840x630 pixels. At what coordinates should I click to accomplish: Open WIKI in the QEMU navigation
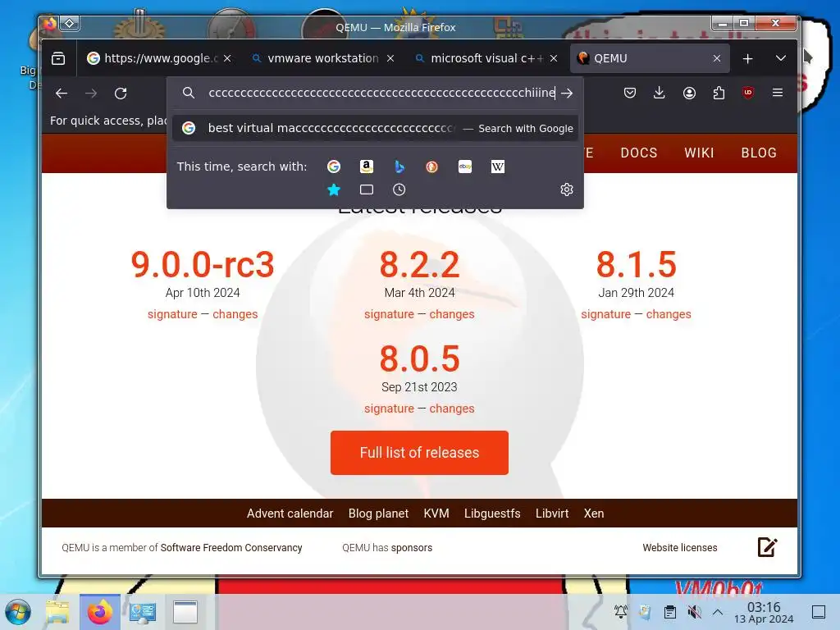699,153
